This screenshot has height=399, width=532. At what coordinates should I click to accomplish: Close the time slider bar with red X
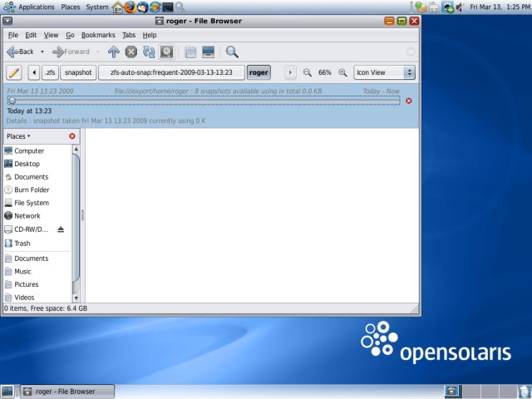coord(409,101)
